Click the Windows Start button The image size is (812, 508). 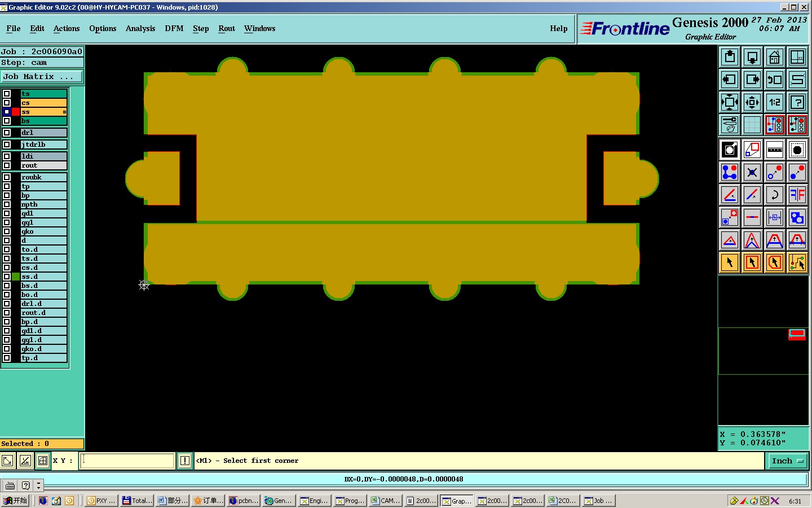[x=15, y=501]
